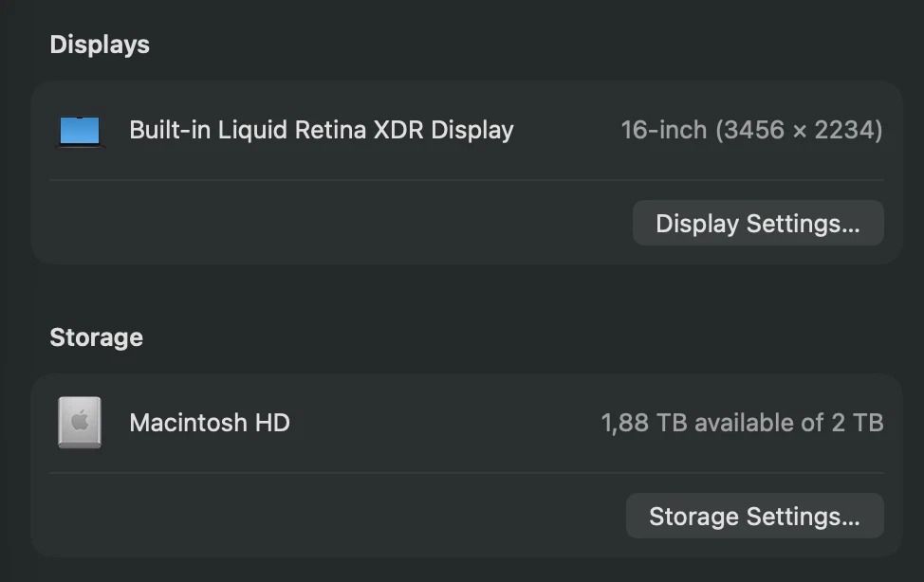Click the Built-in Liquid Retina XDR Display label
Viewport: 924px width, 582px height.
[321, 130]
